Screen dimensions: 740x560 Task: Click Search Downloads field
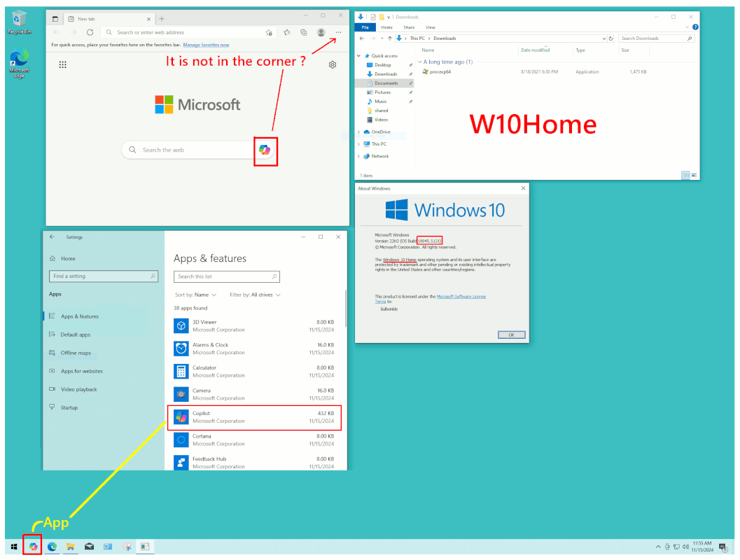coord(656,38)
